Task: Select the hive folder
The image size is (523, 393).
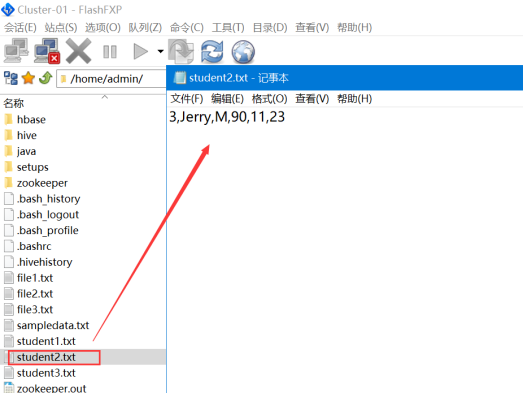Action: [x=21, y=135]
